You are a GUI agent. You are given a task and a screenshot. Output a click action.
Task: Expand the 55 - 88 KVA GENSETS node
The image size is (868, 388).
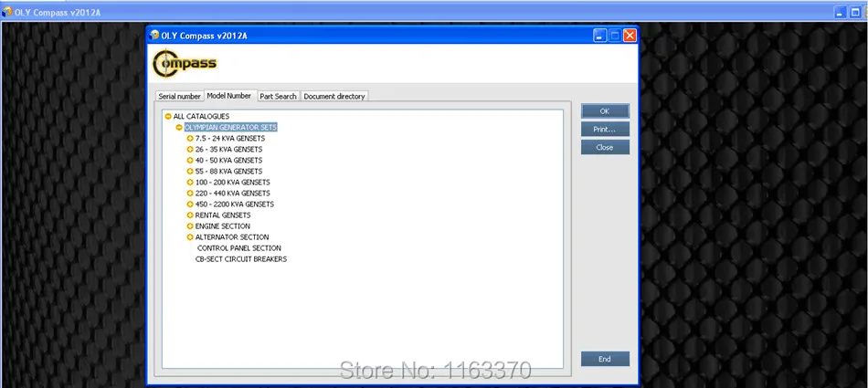point(190,172)
